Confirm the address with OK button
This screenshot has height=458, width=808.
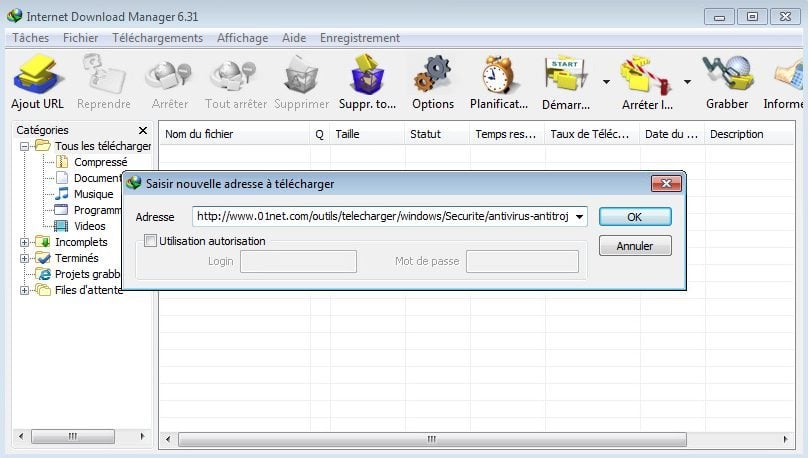635,217
